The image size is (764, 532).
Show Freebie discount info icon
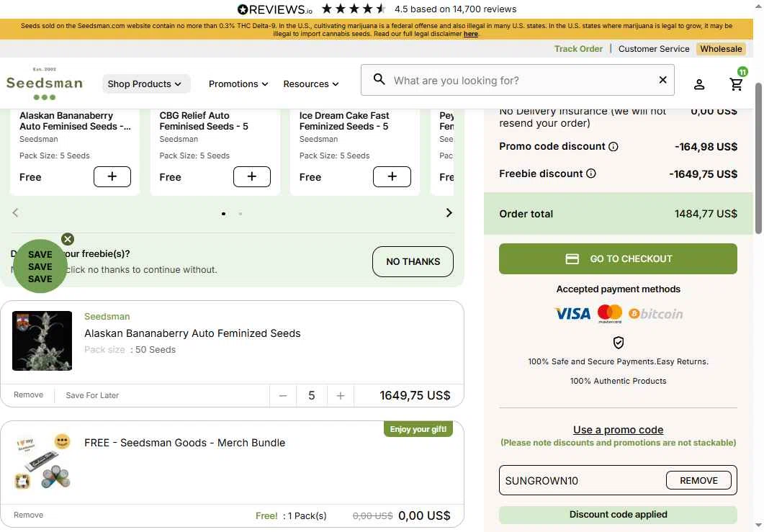(x=591, y=173)
